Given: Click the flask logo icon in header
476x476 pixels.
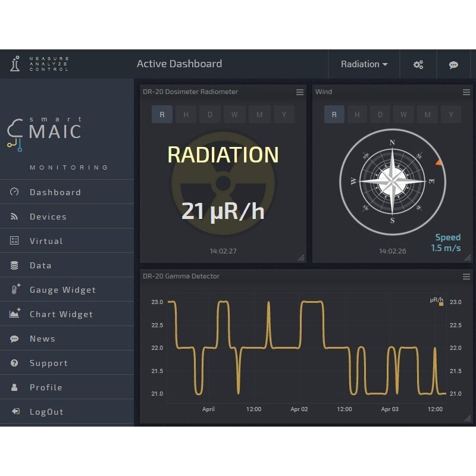Looking at the screenshot, I should tap(15, 64).
